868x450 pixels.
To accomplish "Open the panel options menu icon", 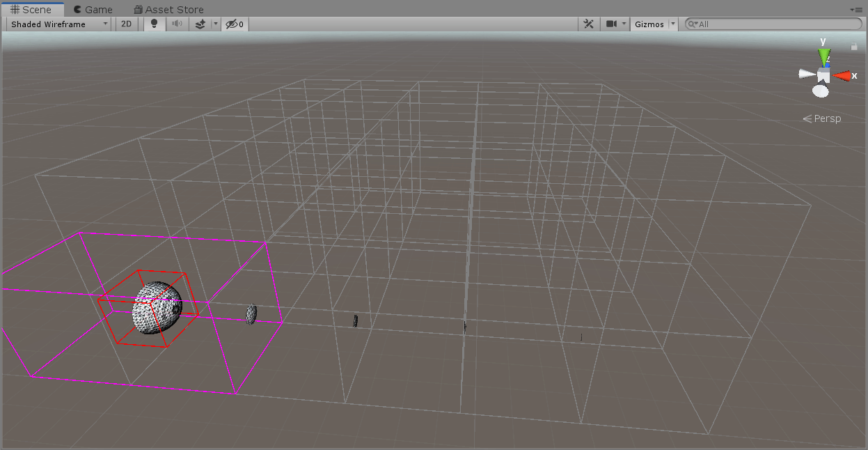I will tap(855, 10).
